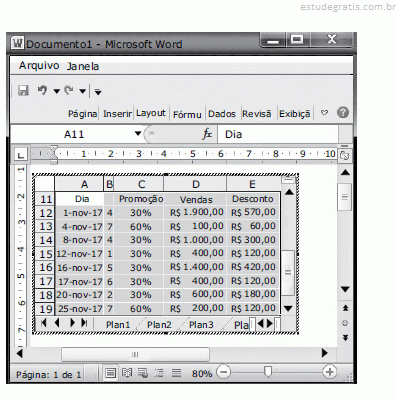The height and width of the screenshot is (401, 397).
Task: Click the zoom slider handle
Action: point(268,371)
